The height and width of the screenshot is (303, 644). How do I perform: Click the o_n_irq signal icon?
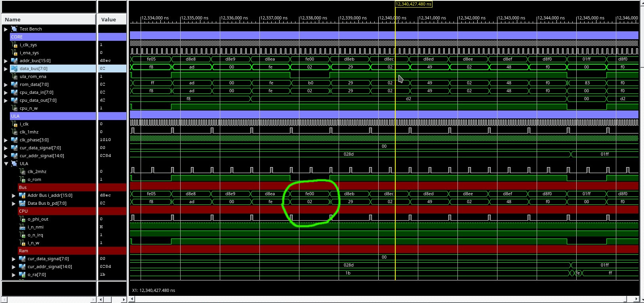pyautogui.click(x=22, y=235)
